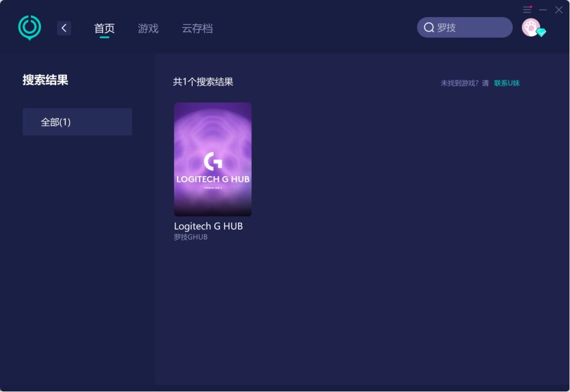The image size is (570, 392).
Task: Open the hamburger menu icon
Action: point(527,10)
